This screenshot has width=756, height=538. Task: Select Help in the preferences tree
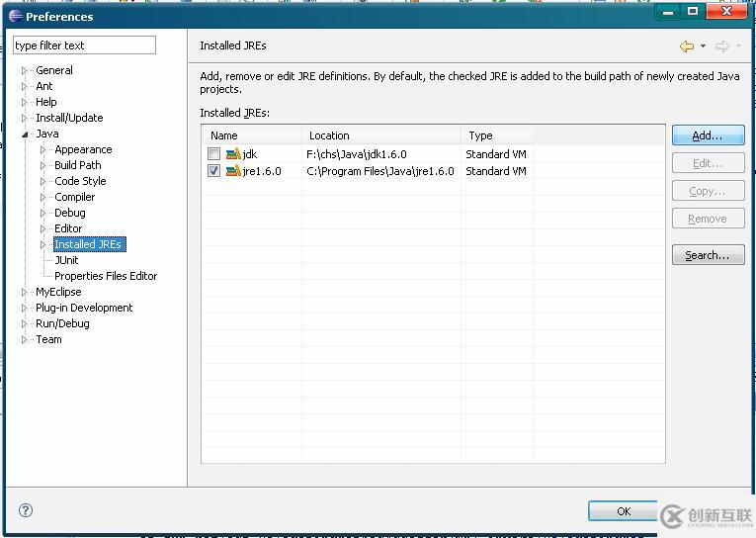(46, 102)
